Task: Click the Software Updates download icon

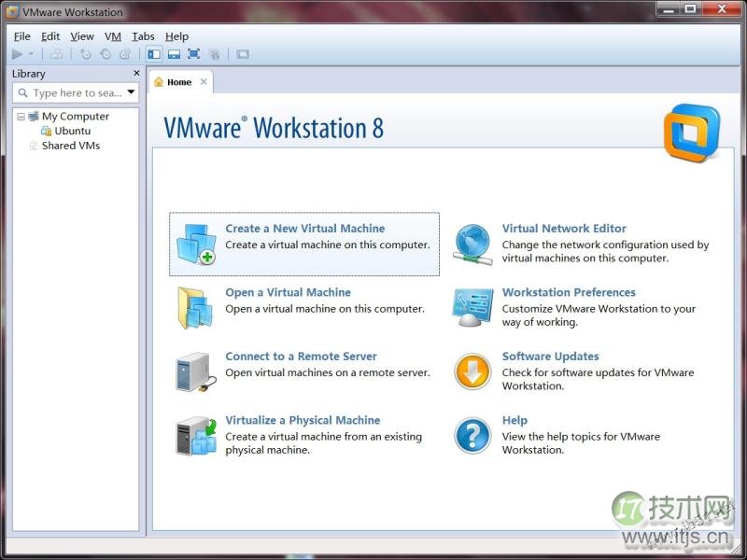Action: click(472, 371)
